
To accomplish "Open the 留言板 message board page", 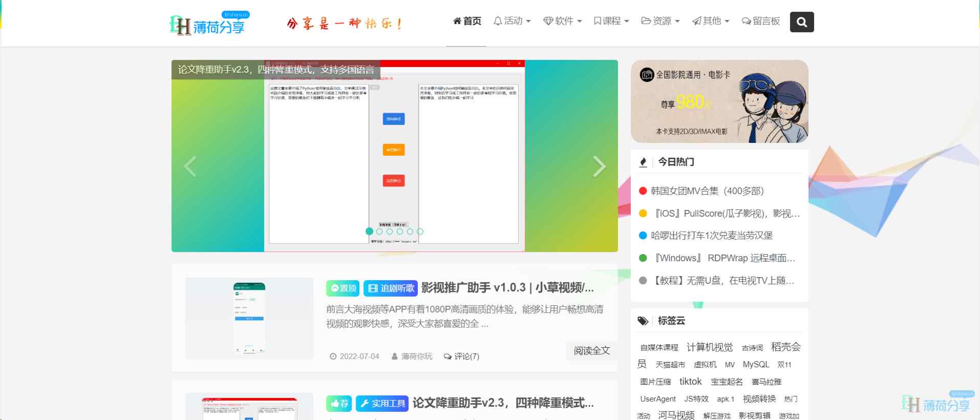I will (x=760, y=21).
